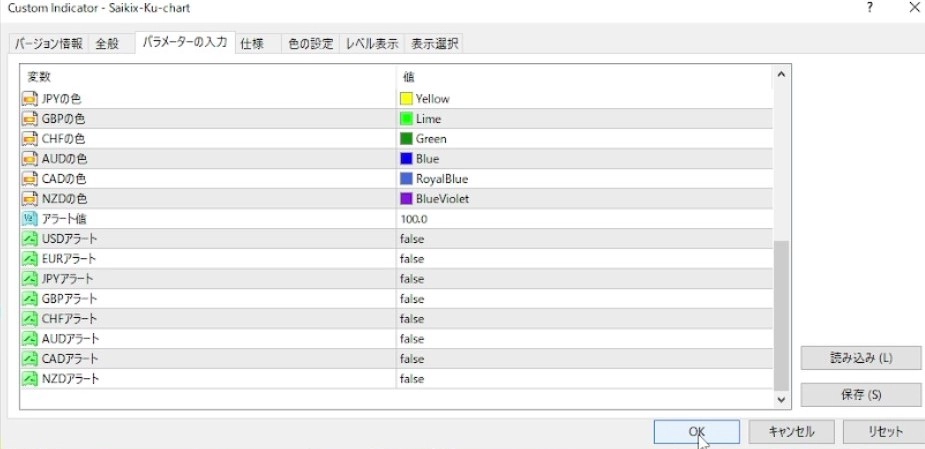The image size is (925, 449).
Task: Click the scrollbar down arrow in parameter list
Action: coord(781,400)
